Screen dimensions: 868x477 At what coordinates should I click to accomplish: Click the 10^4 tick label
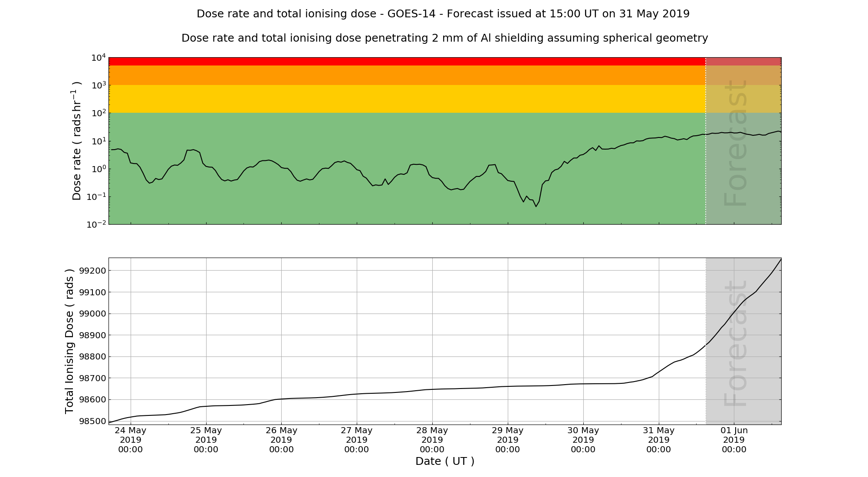(x=99, y=57)
